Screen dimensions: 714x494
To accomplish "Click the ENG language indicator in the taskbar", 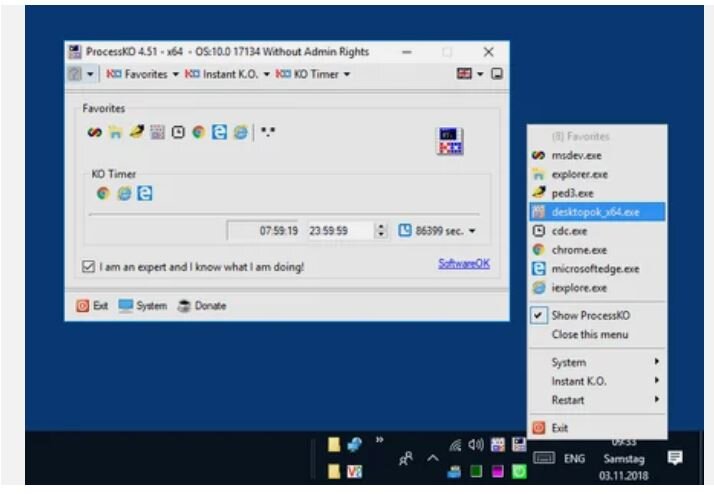I will click(574, 458).
